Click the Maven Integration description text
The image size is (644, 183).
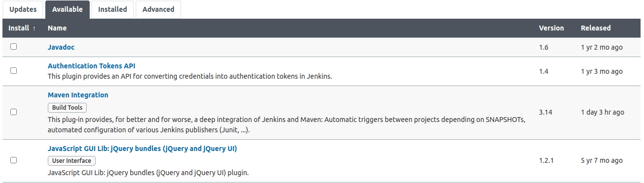tap(286, 125)
